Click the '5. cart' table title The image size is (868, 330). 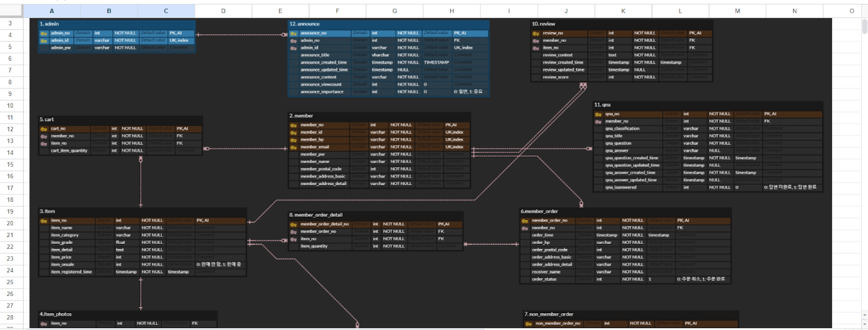pos(46,119)
